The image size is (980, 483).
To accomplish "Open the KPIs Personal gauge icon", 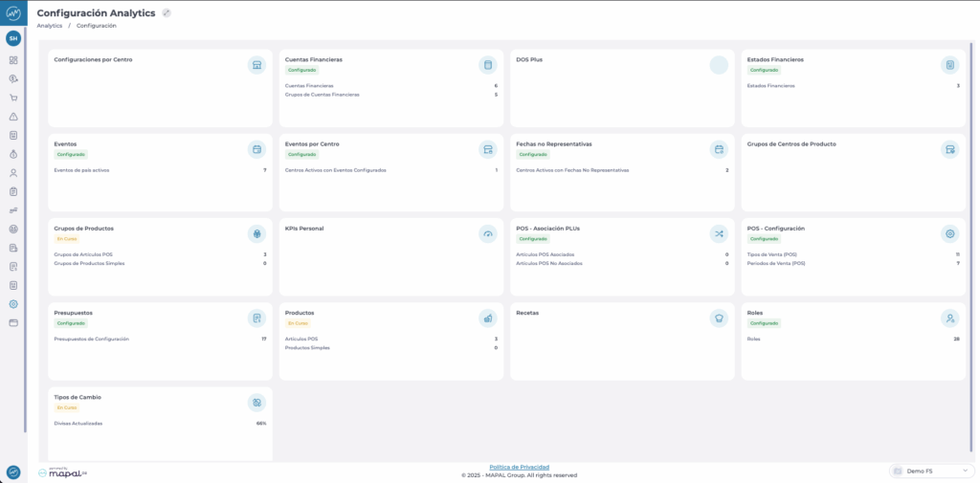I will 488,233.
